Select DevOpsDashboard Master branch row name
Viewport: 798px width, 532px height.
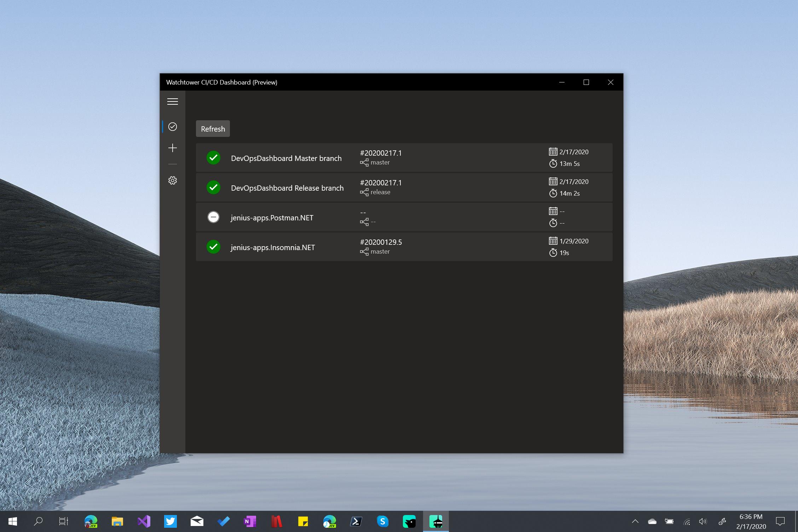click(x=286, y=158)
